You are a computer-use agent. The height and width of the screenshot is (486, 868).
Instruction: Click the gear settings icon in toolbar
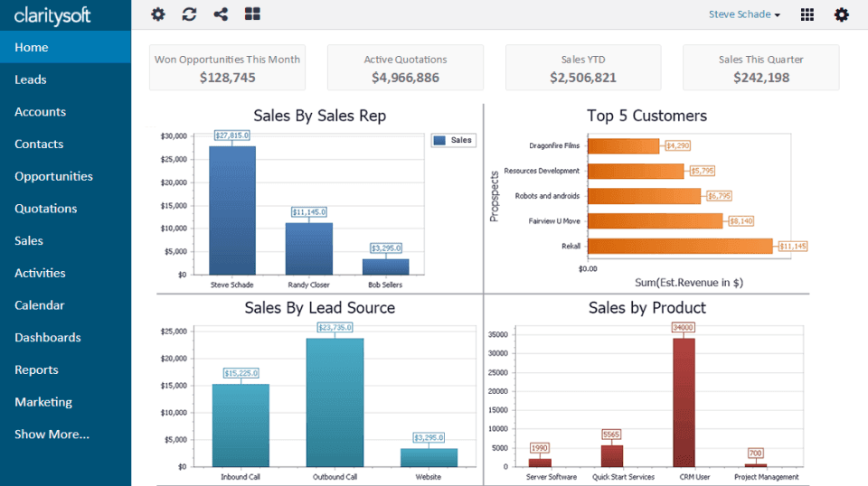[158, 14]
